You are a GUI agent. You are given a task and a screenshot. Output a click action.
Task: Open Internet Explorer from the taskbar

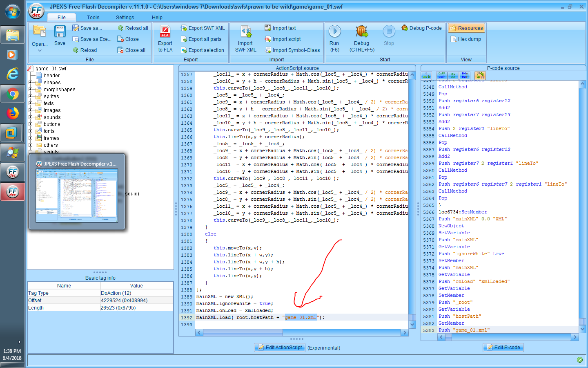tap(13, 74)
